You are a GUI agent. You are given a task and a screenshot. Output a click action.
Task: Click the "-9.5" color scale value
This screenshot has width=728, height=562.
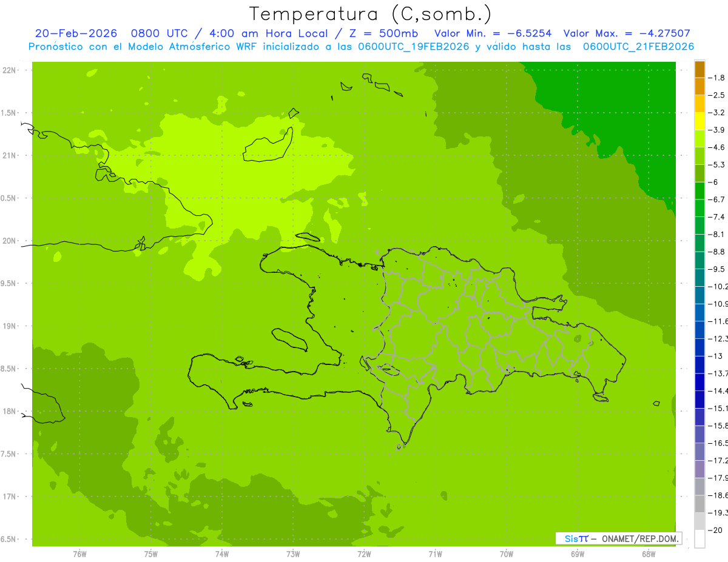point(717,269)
